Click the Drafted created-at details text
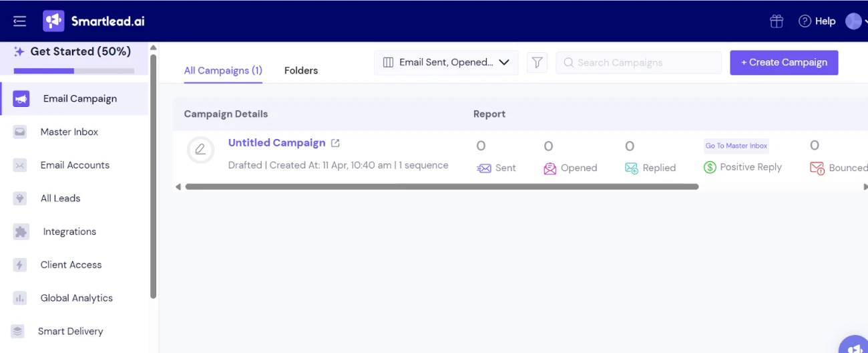The width and height of the screenshot is (868, 353). (x=338, y=165)
